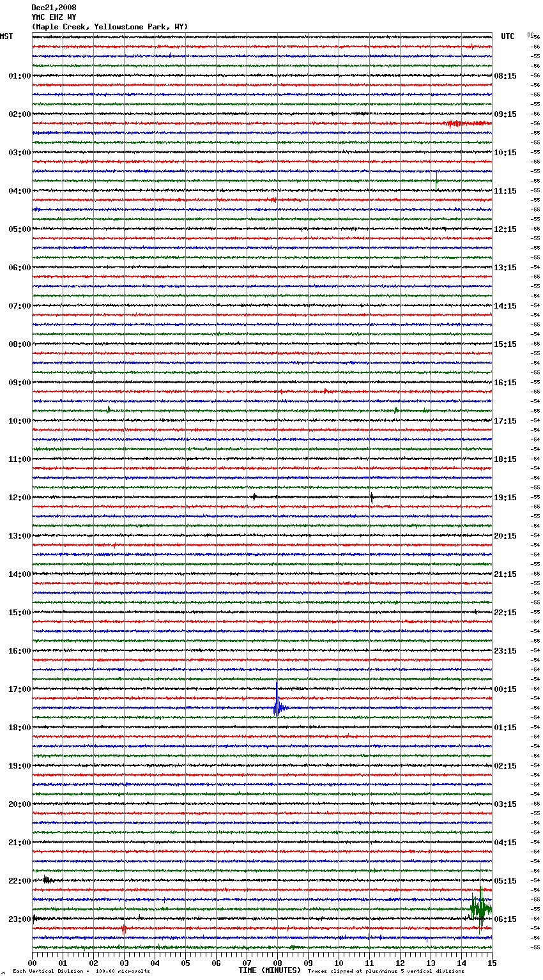Click the 08:15 UTC time label
The width and height of the screenshot is (543, 980).
pos(505,76)
